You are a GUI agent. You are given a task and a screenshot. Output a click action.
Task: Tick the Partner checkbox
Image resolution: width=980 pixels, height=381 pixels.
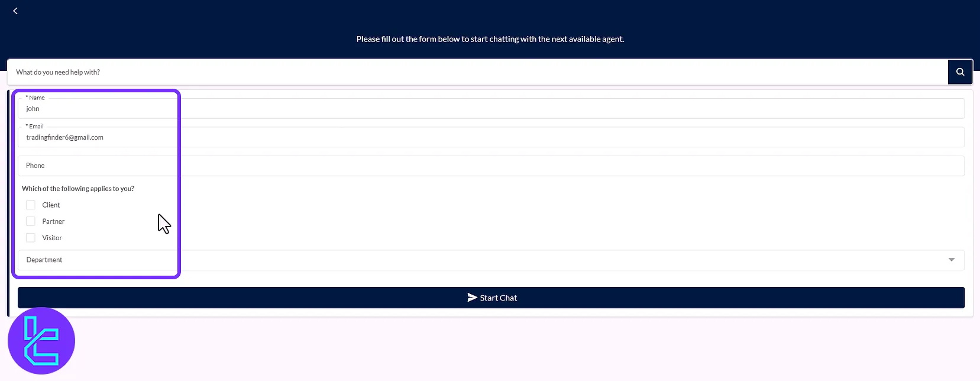[x=31, y=221]
